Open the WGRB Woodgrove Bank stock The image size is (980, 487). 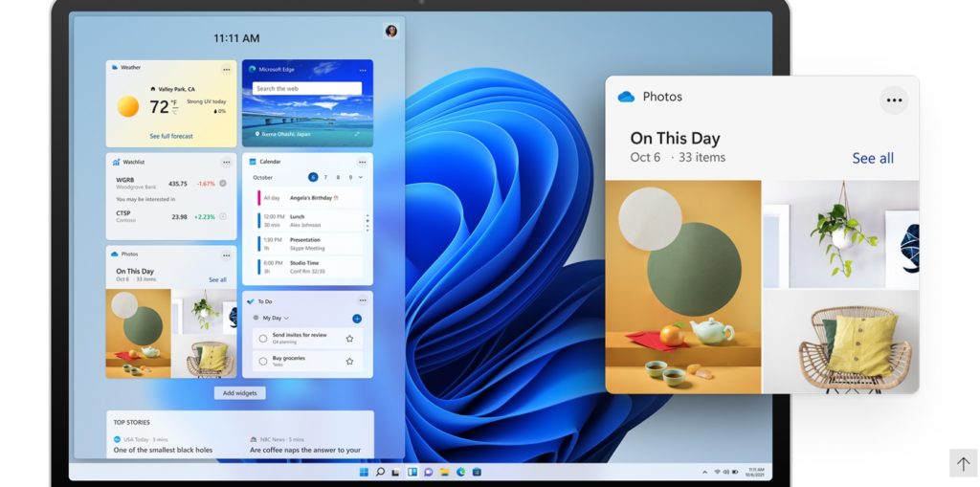point(171,183)
